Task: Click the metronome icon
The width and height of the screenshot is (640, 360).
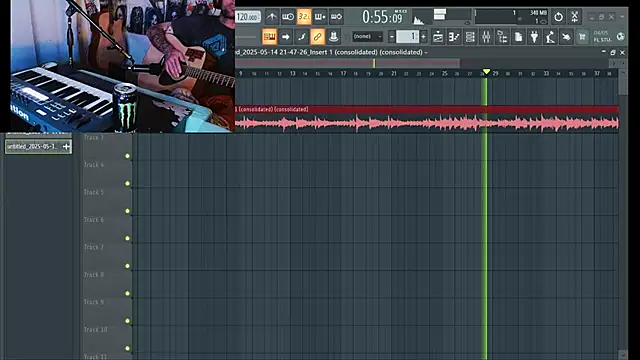Action: (x=271, y=17)
